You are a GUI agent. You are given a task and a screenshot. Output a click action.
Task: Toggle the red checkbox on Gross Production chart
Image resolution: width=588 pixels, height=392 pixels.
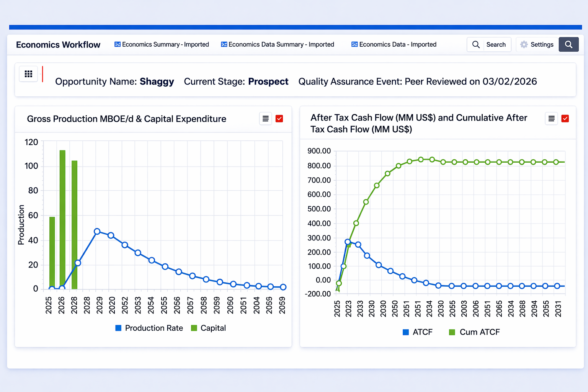click(279, 119)
